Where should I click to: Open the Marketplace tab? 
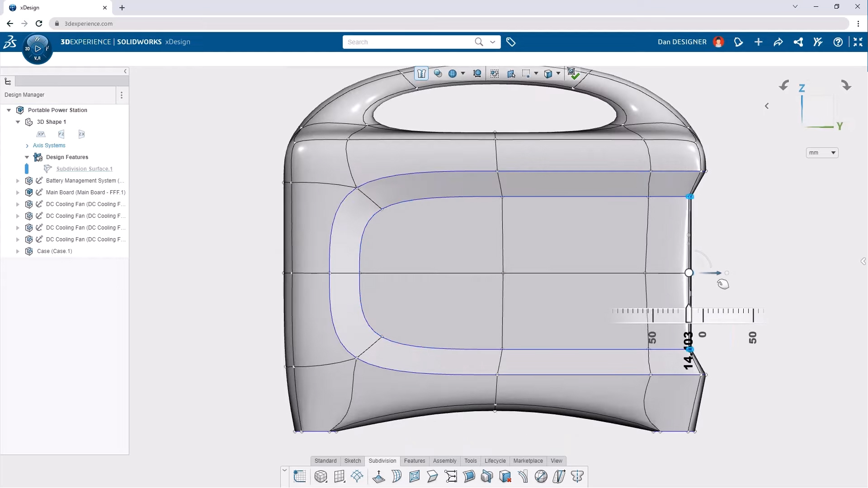(x=528, y=461)
